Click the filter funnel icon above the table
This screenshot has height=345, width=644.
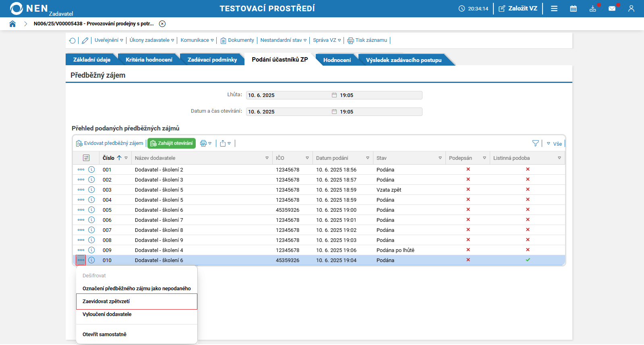click(x=535, y=143)
